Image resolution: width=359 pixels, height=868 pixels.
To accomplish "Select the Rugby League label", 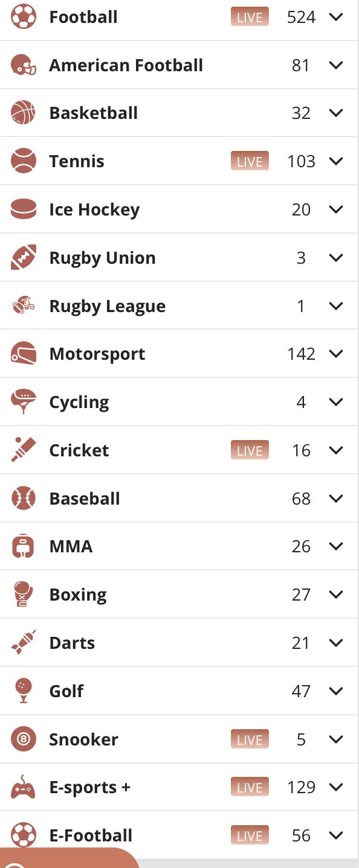I will point(108,307).
